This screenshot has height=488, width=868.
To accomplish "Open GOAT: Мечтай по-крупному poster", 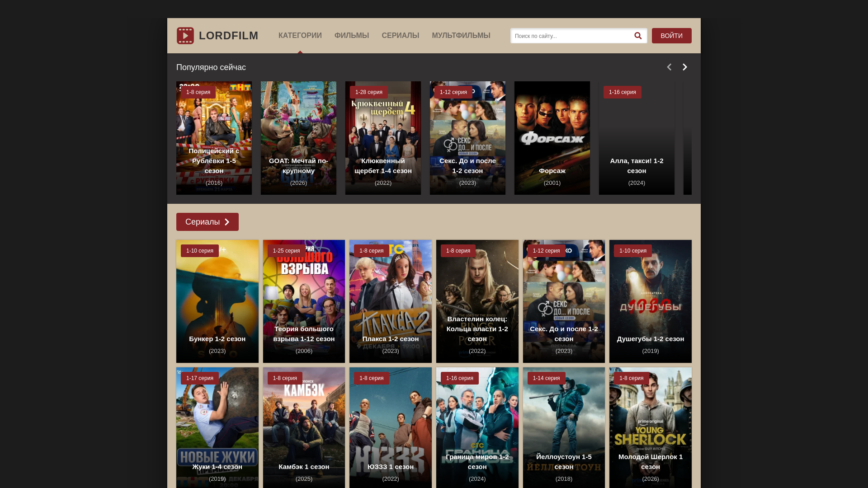I will click(x=298, y=138).
